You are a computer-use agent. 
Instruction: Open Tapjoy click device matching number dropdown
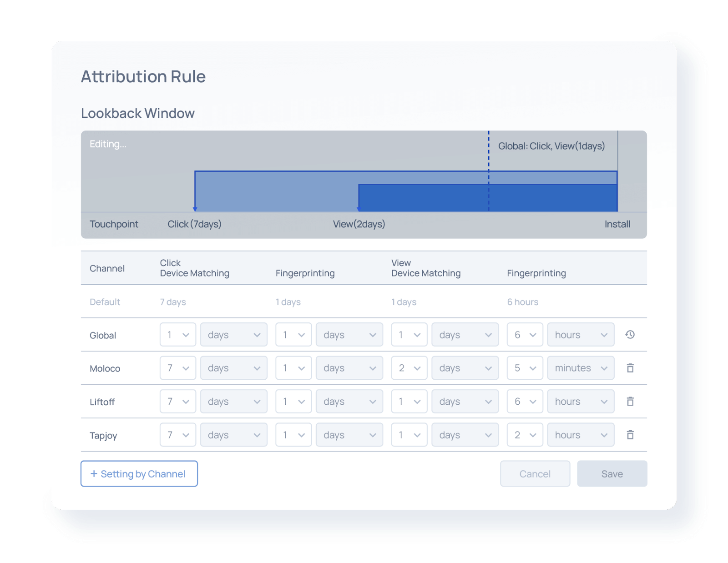pos(178,435)
